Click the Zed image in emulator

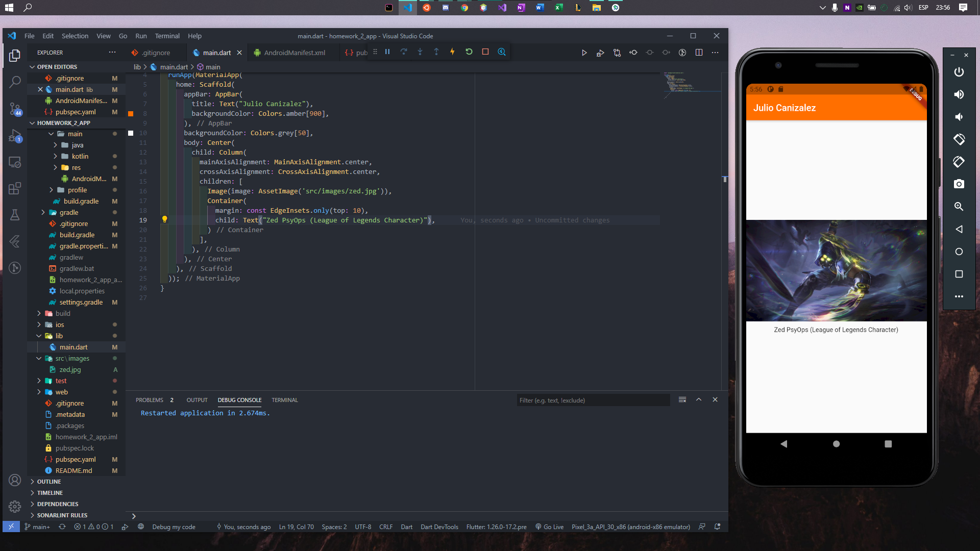pyautogui.click(x=836, y=270)
